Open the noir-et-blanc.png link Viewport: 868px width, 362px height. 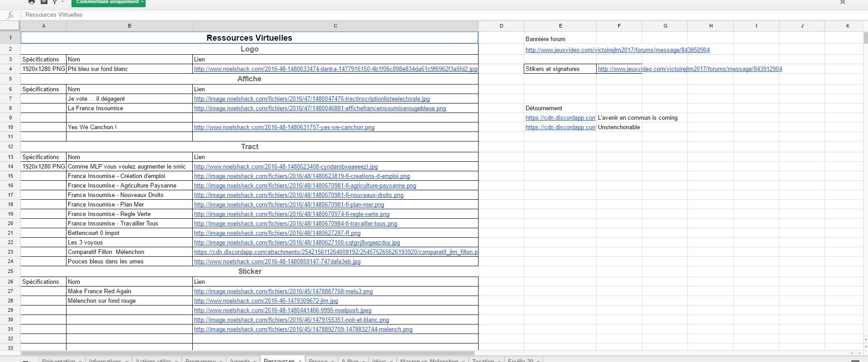tap(291, 320)
